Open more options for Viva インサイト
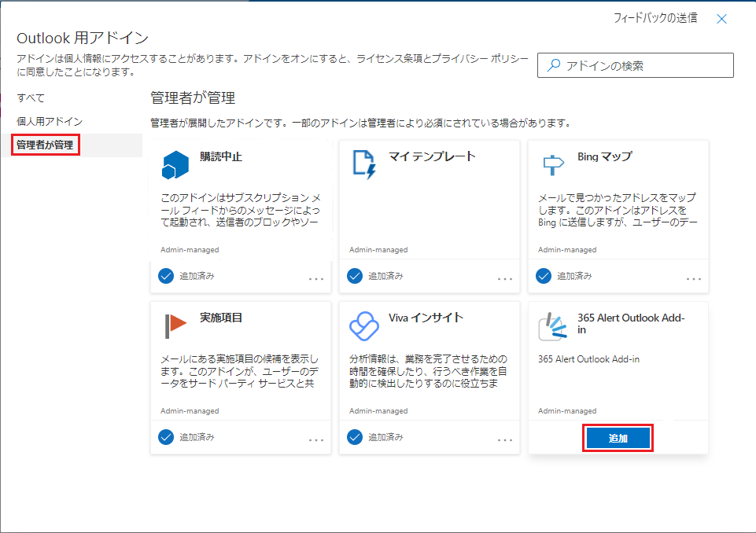This screenshot has width=756, height=533. 505,439
